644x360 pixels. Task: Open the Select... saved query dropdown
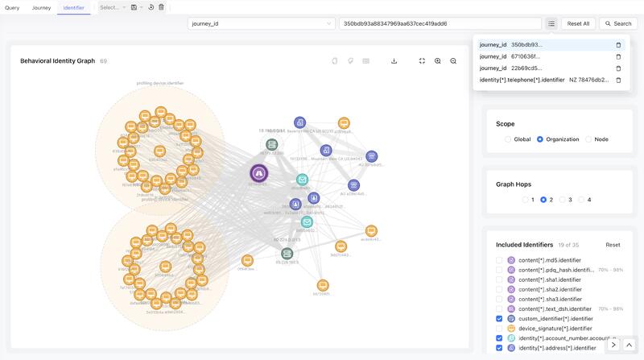click(x=112, y=7)
